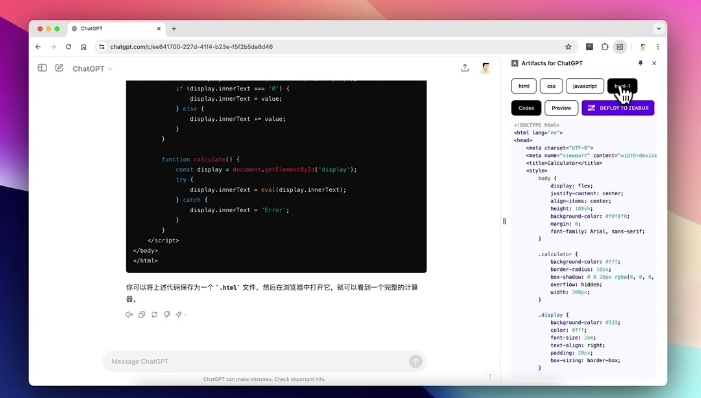701x398 pixels.
Task: Start a new chat with compose icon
Action: click(x=59, y=68)
